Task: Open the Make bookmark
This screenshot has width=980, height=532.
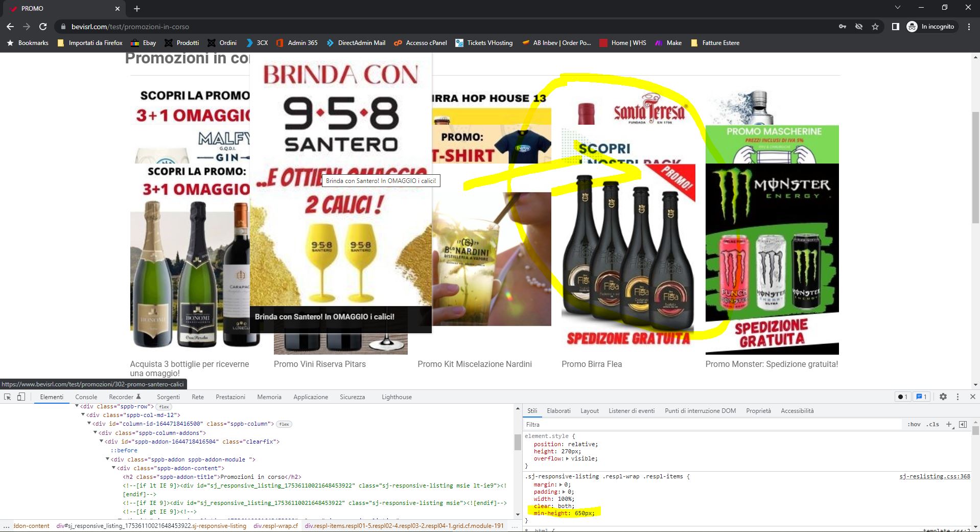Action: point(668,43)
